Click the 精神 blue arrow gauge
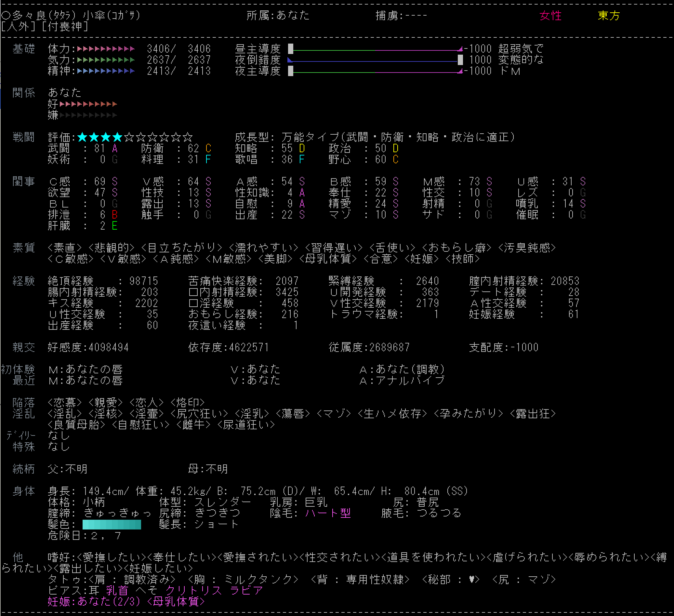Viewport: 674px width, 616px height. 106,71
